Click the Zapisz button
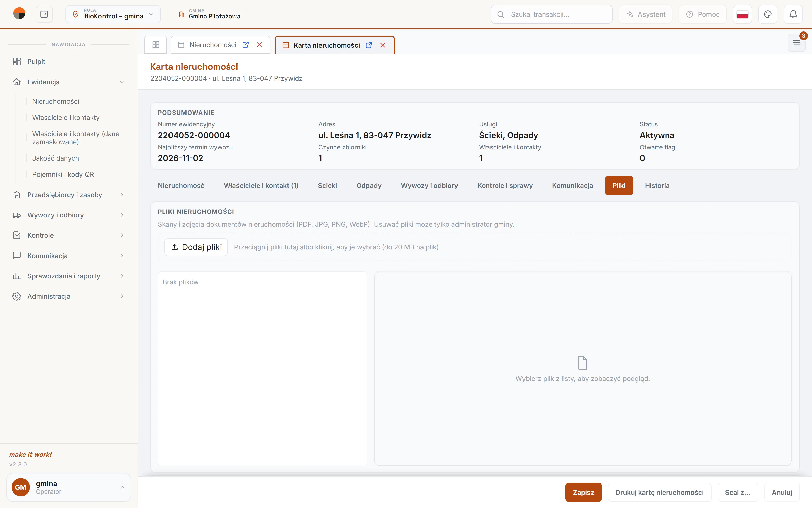 pos(583,492)
